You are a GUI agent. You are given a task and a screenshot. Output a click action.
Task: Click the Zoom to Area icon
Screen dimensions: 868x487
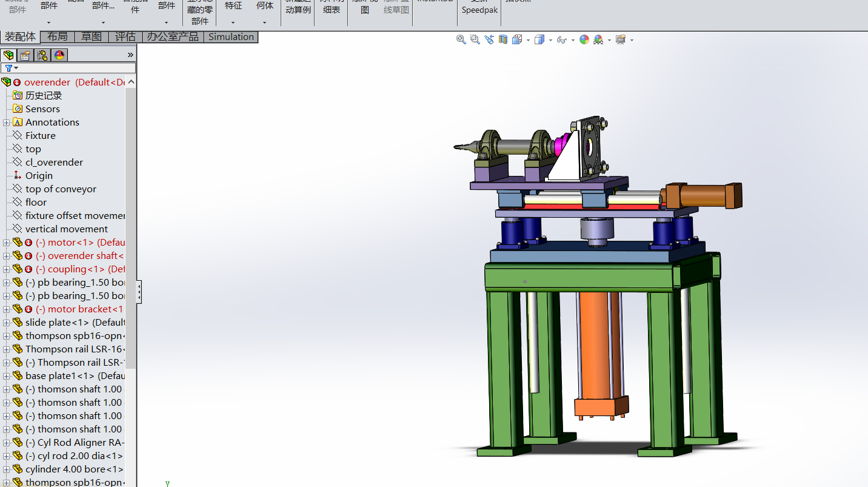(475, 39)
